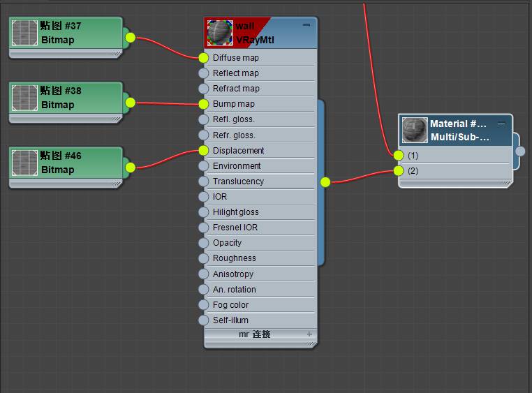The image size is (532, 393).
Task: Click the Refract map input socket
Action: (203, 89)
